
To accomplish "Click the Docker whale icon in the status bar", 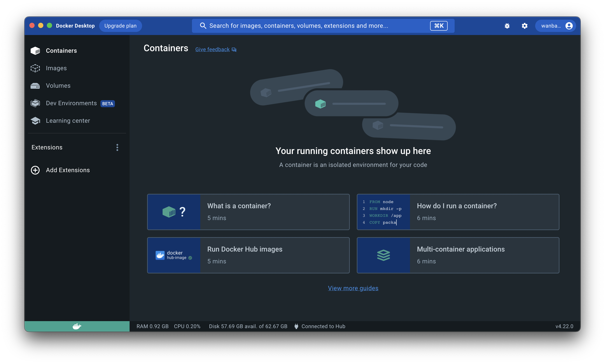I will pyautogui.click(x=77, y=326).
